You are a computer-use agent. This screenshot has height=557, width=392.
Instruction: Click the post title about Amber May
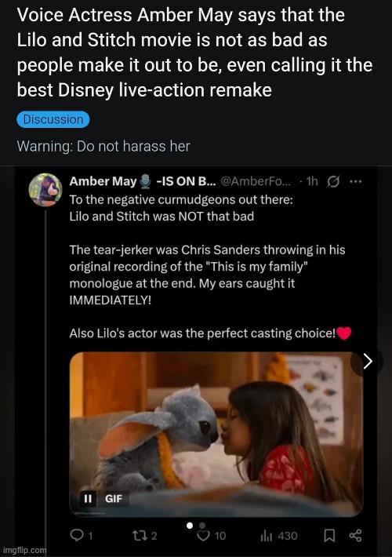195,53
